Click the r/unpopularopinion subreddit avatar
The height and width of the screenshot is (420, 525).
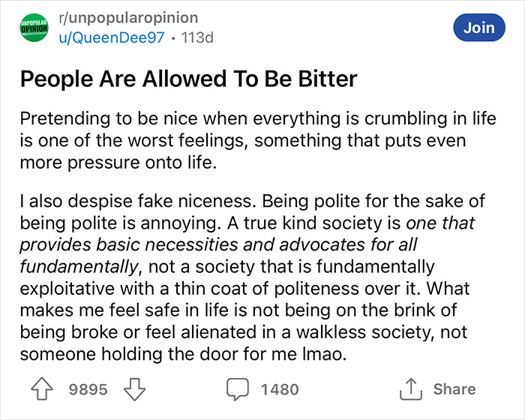point(32,28)
